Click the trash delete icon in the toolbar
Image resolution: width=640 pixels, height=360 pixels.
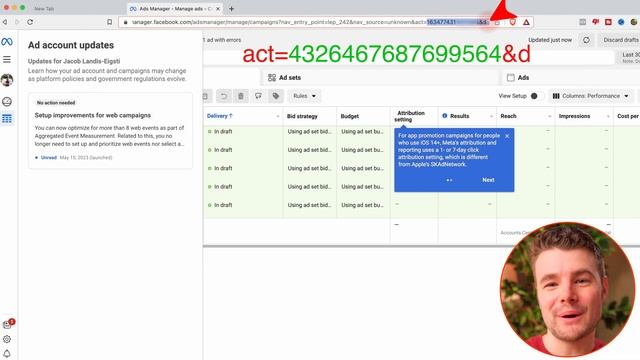[x=241, y=96]
